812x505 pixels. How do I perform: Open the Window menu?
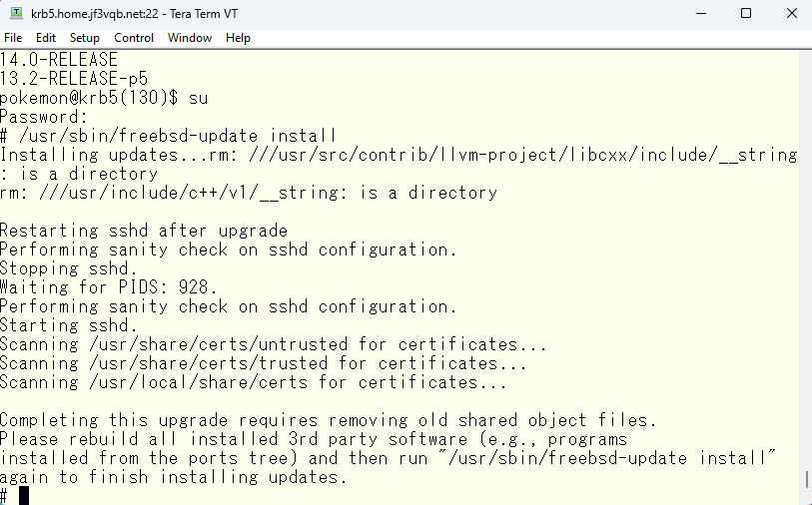tap(190, 38)
